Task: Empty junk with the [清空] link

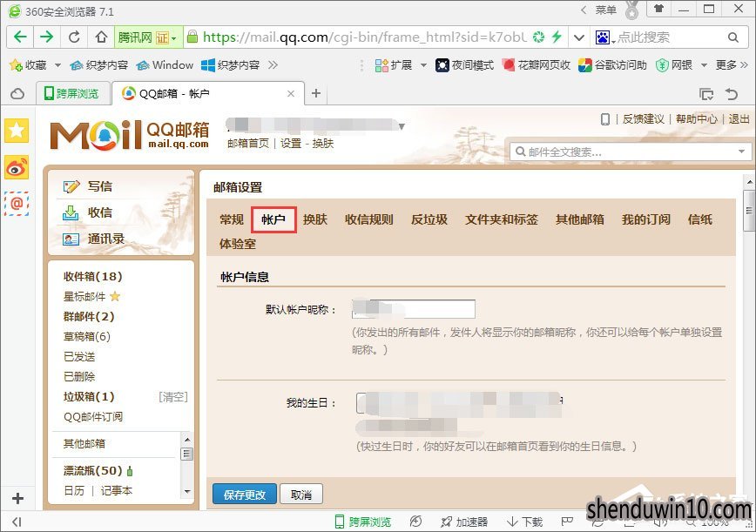Action: (x=173, y=397)
